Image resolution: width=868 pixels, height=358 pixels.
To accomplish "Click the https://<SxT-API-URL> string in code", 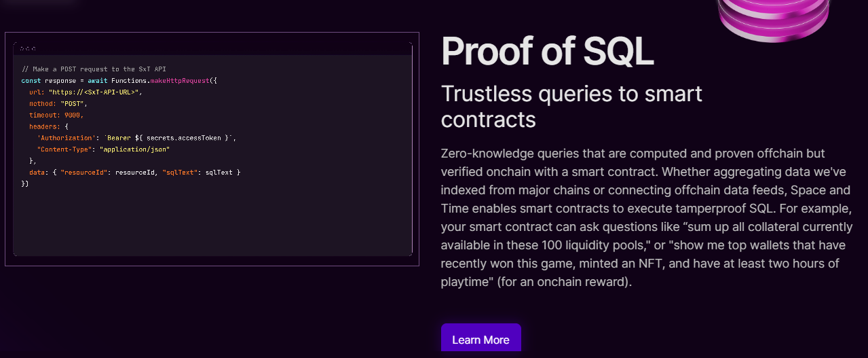I will (x=94, y=92).
